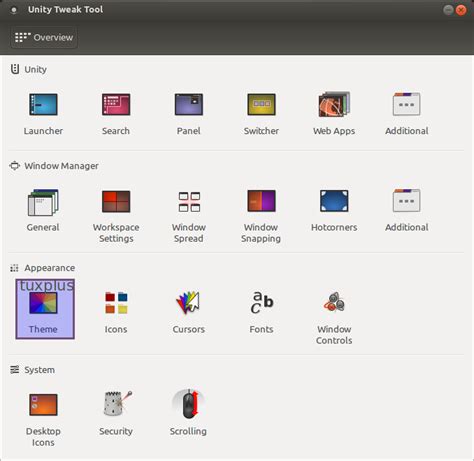Click the System section heading
This screenshot has height=461, width=474.
pos(39,370)
